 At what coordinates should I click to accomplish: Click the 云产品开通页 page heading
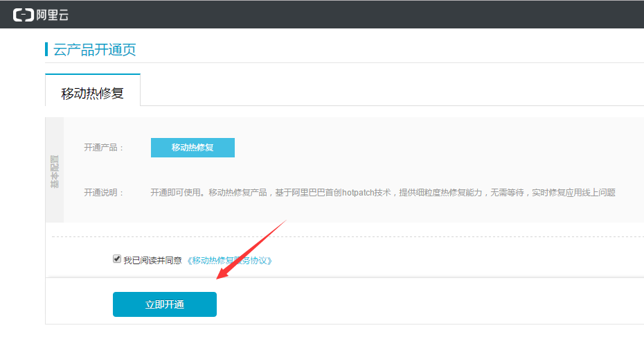click(x=94, y=50)
